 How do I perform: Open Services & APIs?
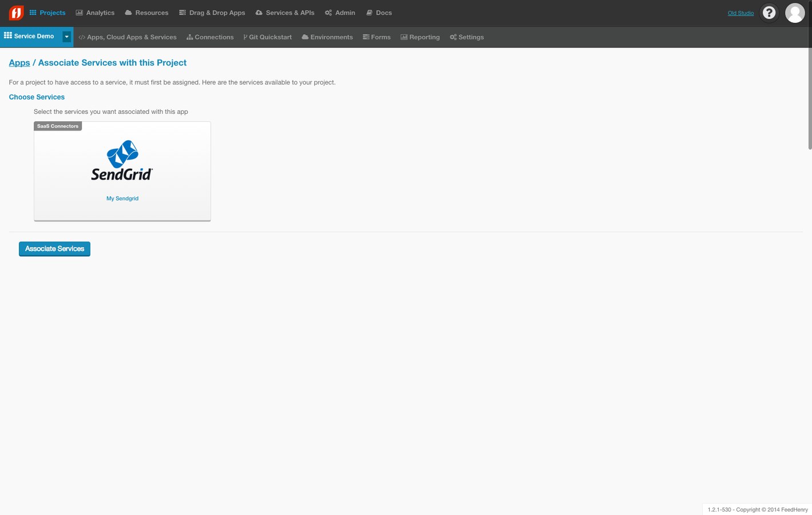coord(285,13)
